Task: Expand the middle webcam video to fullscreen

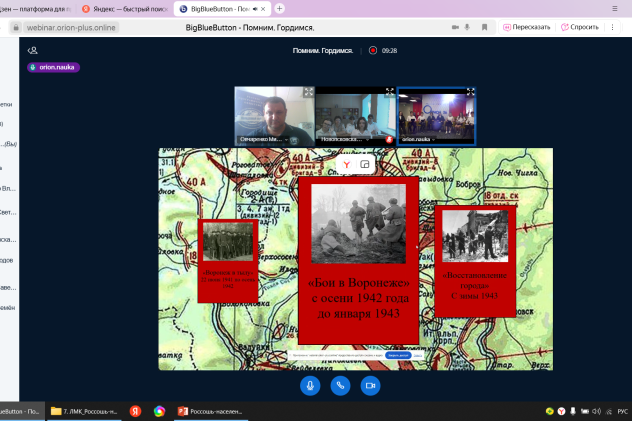Action: pyautogui.click(x=390, y=93)
